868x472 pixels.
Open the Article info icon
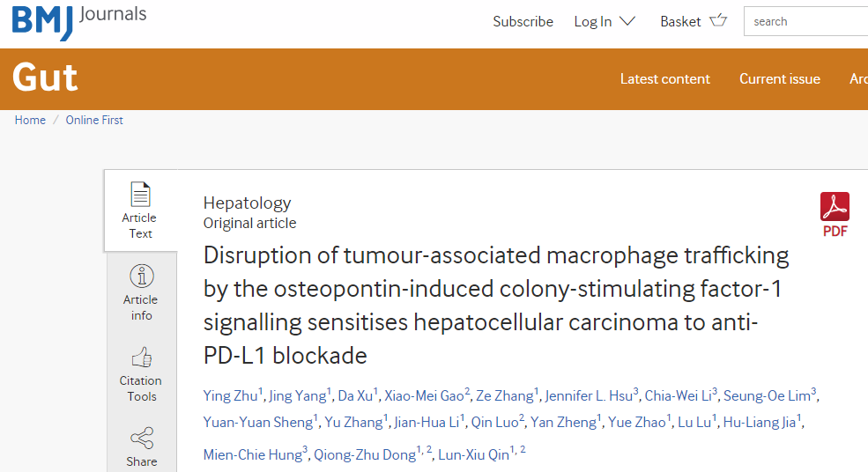(x=142, y=276)
